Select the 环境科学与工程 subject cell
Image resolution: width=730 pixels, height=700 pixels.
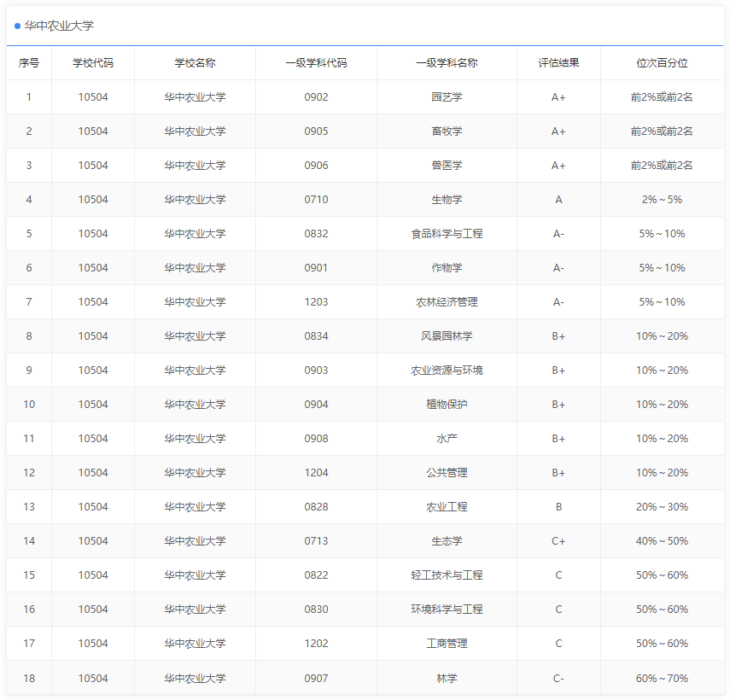click(447, 609)
